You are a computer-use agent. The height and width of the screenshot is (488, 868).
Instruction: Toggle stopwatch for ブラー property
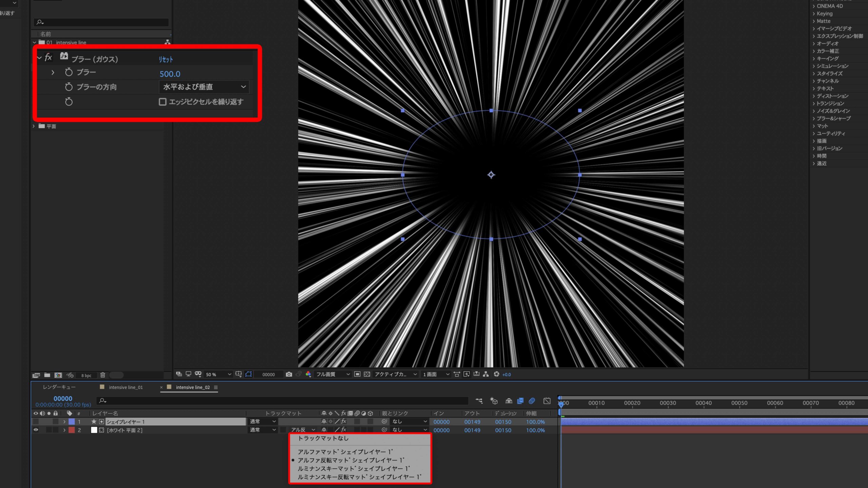pos(69,72)
